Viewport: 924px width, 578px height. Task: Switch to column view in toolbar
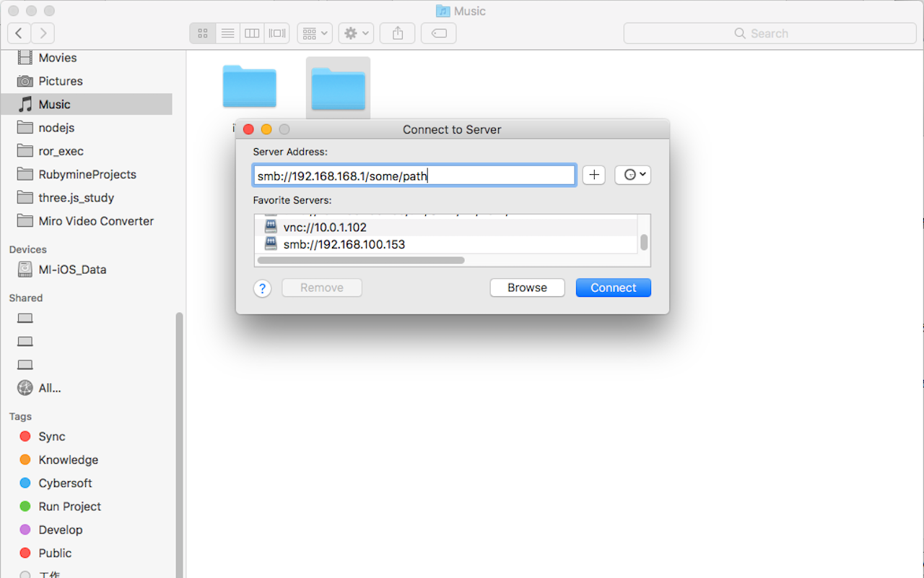pyautogui.click(x=252, y=33)
